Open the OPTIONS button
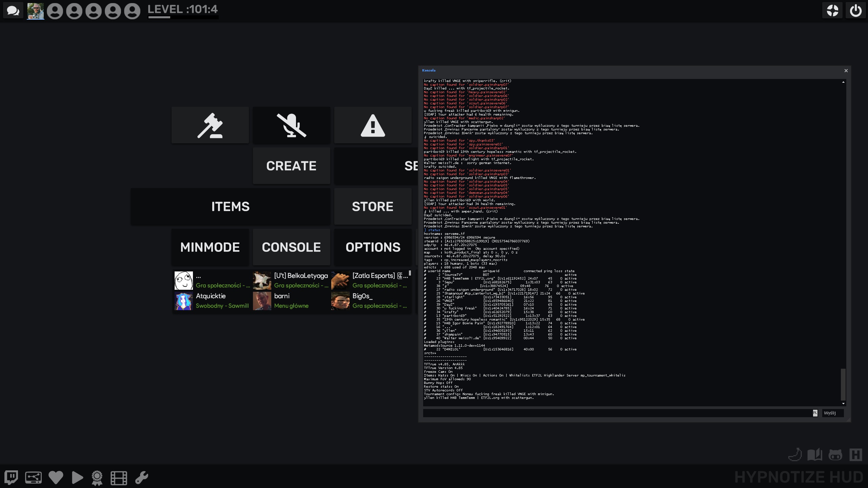Viewport: 868px width, 488px height. tap(373, 247)
